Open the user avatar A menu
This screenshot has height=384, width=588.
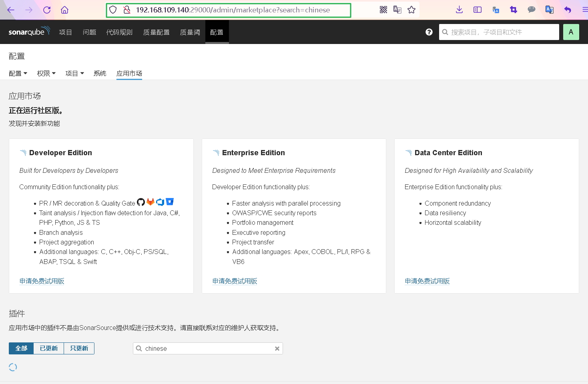click(x=571, y=32)
